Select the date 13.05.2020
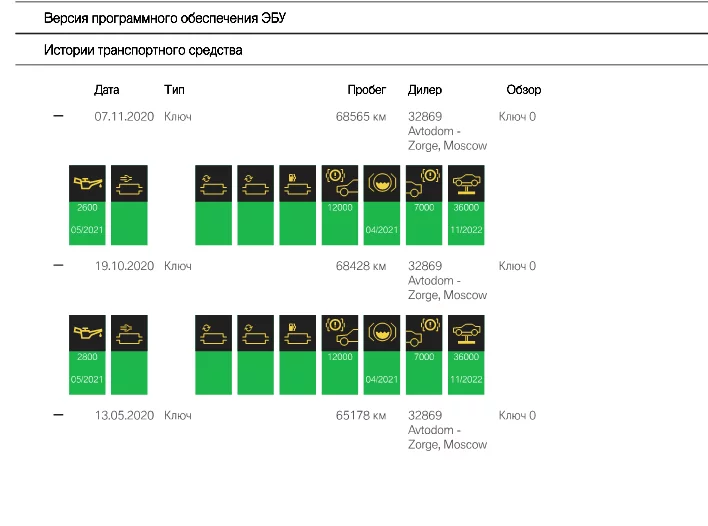The image size is (708, 526). point(124,415)
